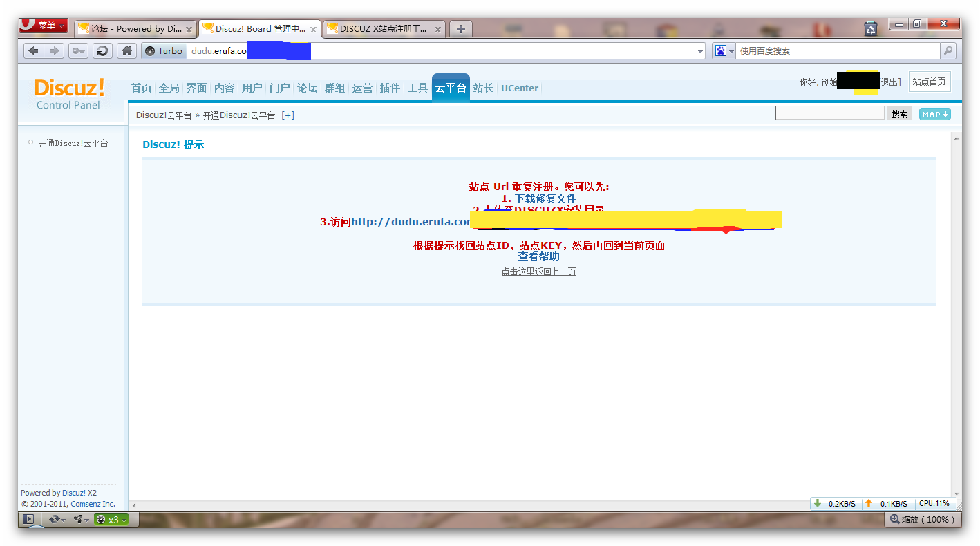This screenshot has height=546, width=980.
Task: Switch to the 论坛 - Powered by Di... tab
Action: click(x=135, y=29)
